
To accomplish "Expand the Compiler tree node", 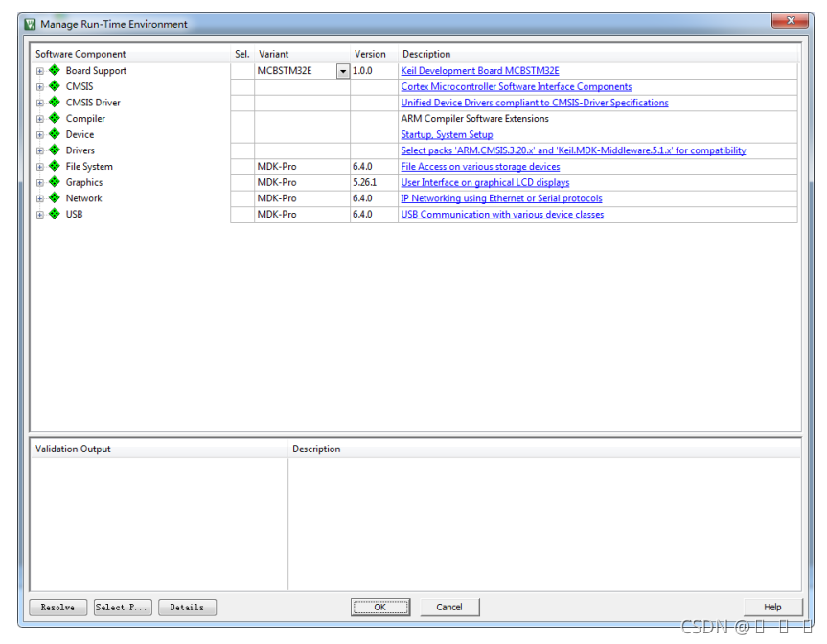I will coord(39,119).
